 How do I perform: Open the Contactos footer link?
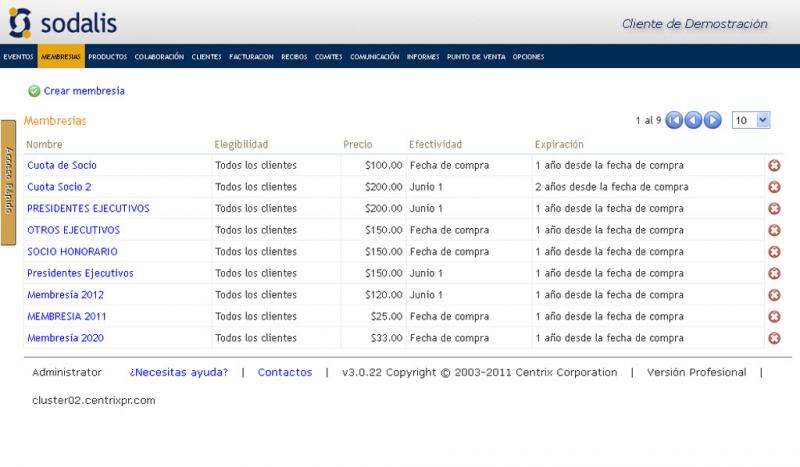pos(285,372)
